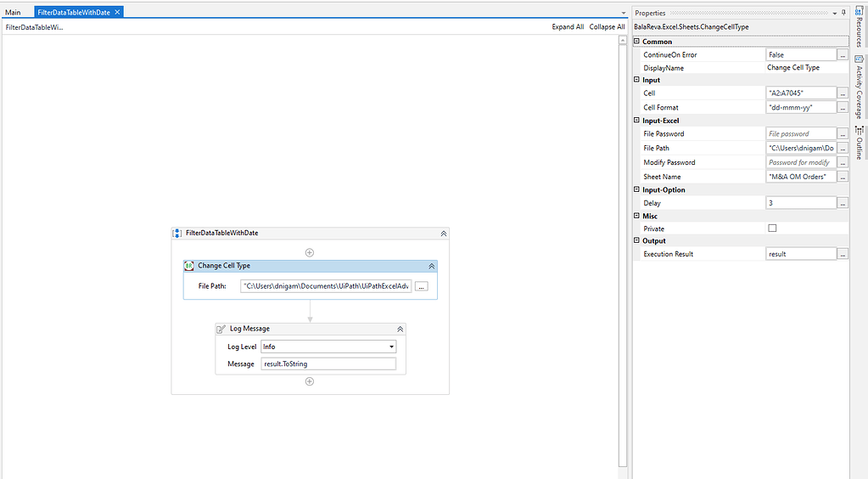This screenshot has height=479, width=868.
Task: Close the FilterDataTableWithDate tab
Action: click(x=117, y=12)
